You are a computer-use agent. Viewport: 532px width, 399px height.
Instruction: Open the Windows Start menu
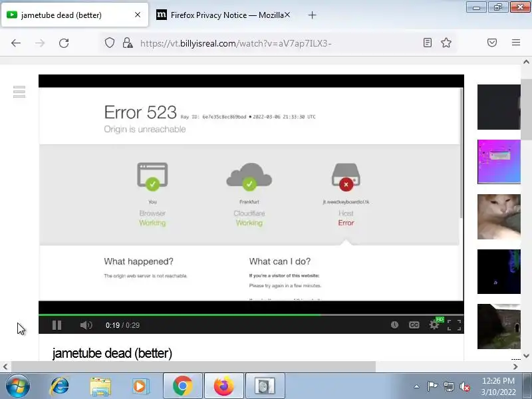(18, 386)
